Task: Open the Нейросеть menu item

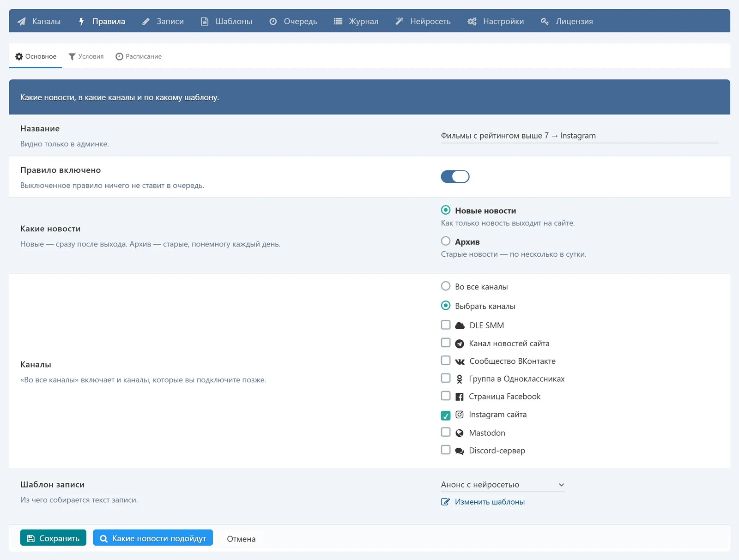Action: point(423,21)
